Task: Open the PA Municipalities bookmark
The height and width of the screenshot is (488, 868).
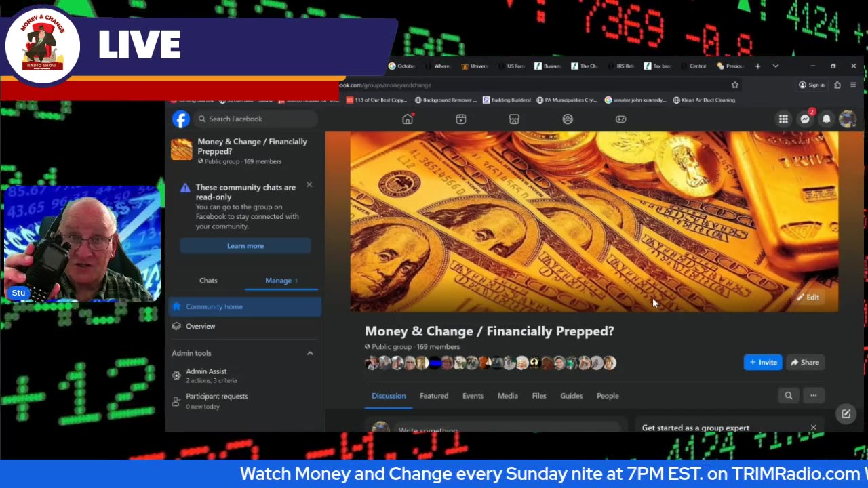Action: pos(567,100)
